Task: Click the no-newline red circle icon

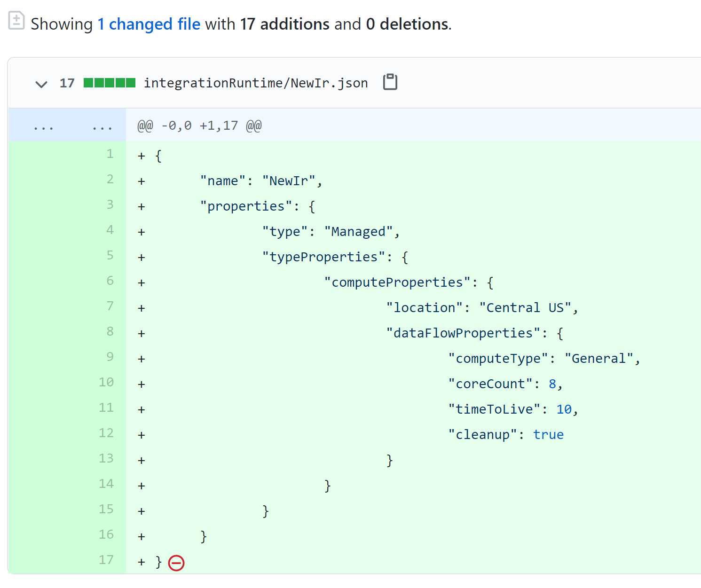Action: click(176, 563)
